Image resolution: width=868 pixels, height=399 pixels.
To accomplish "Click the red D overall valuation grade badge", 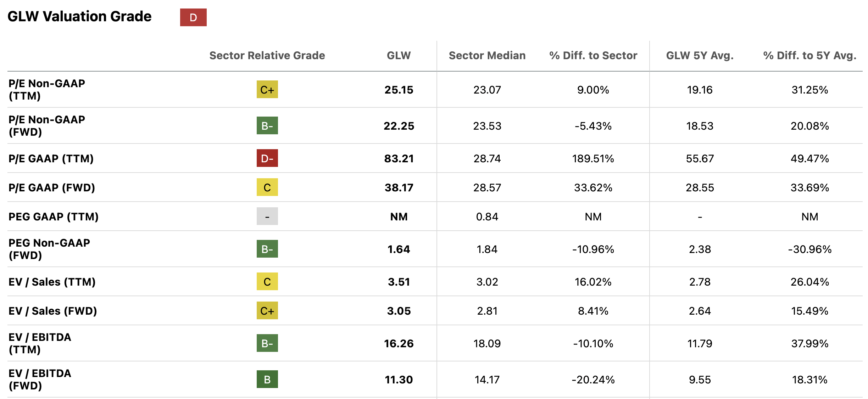I will [x=193, y=17].
